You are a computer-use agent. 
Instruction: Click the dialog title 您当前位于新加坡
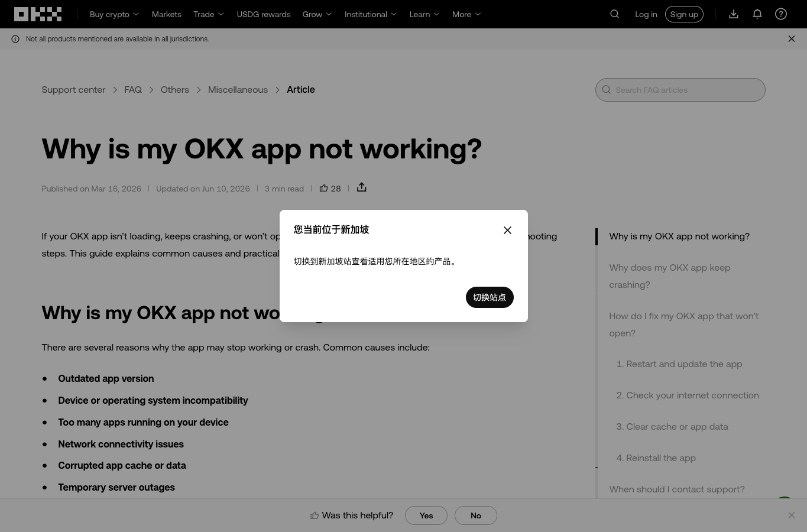(331, 230)
